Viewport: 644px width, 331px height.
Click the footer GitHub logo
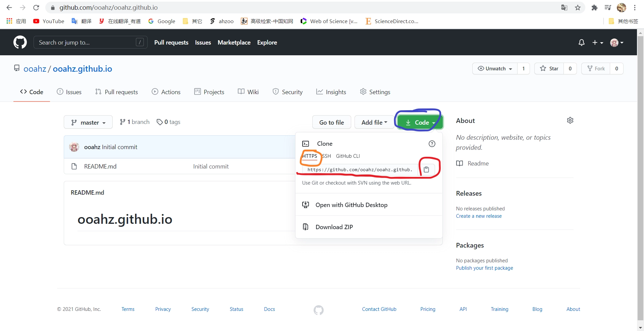(319, 310)
